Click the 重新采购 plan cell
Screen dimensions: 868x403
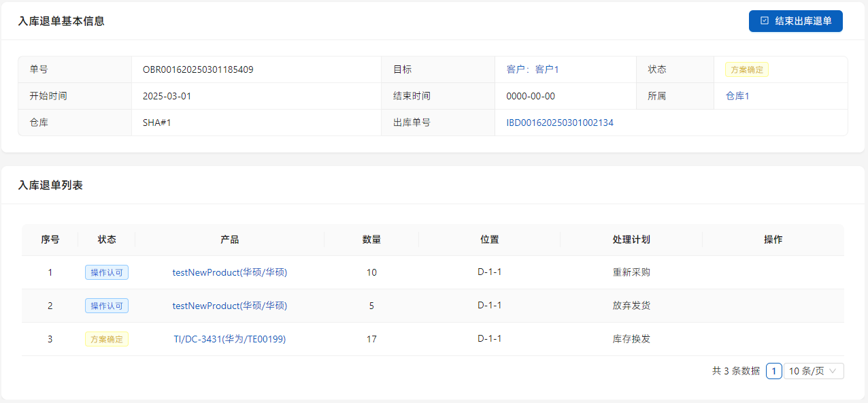pos(631,272)
